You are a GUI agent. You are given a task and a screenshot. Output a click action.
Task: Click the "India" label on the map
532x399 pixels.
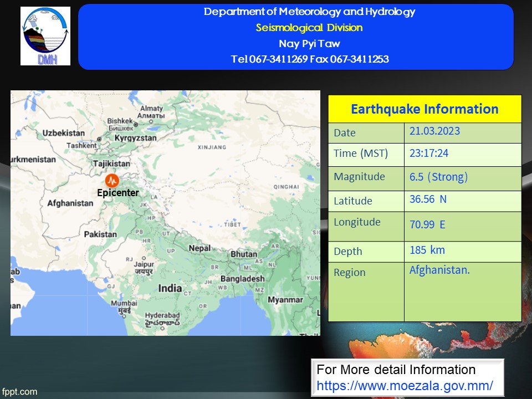[170, 288]
